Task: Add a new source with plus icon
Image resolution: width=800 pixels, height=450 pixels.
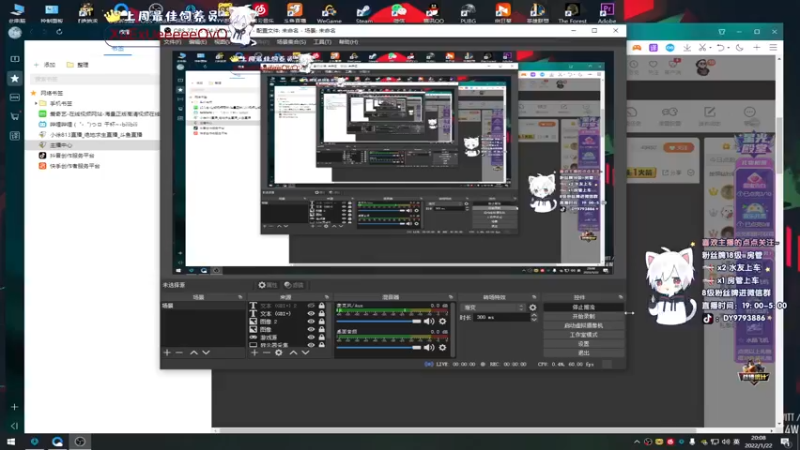Action: pos(254,353)
